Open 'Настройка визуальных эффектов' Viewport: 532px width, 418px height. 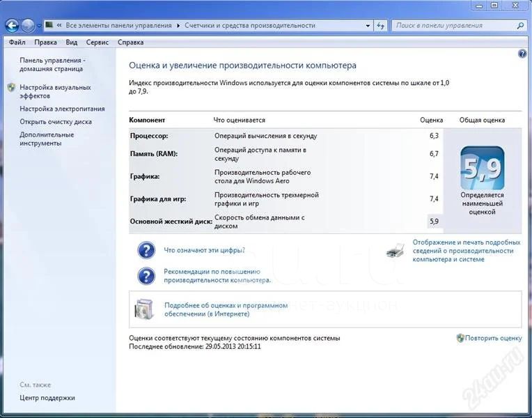[55, 92]
